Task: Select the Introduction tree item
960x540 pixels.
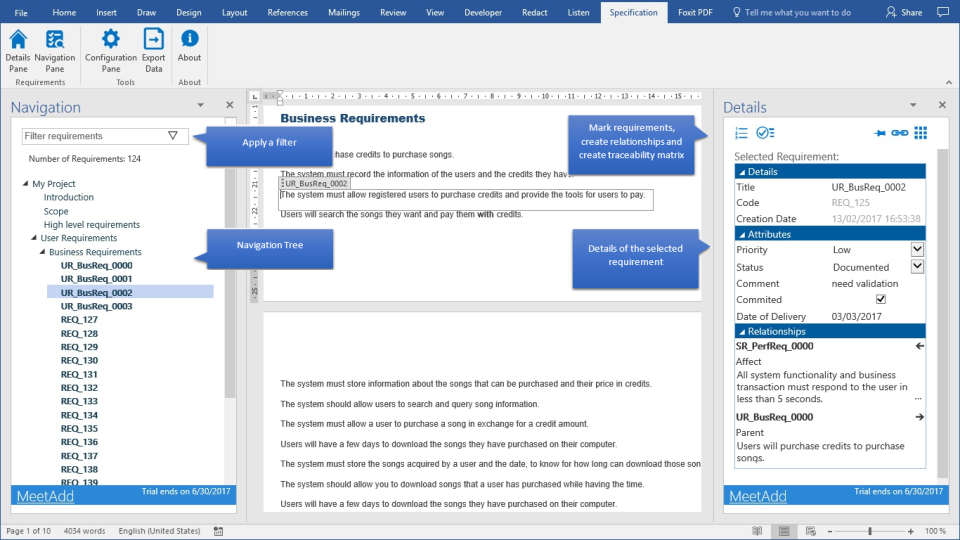Action: (69, 197)
